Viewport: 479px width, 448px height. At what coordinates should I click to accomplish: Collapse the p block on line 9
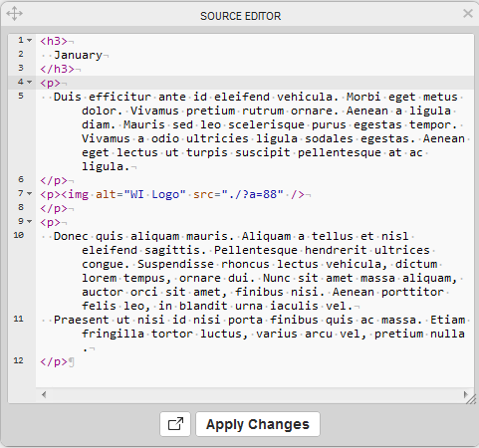pos(30,221)
